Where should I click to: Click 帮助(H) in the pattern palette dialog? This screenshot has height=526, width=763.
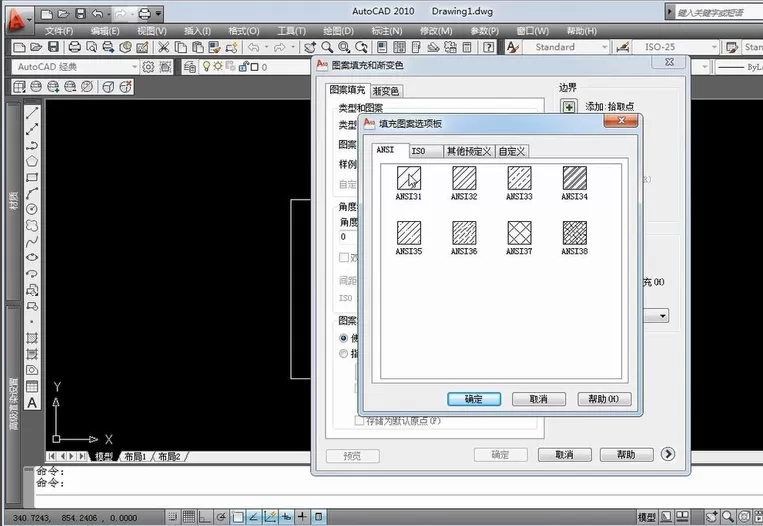coord(604,399)
